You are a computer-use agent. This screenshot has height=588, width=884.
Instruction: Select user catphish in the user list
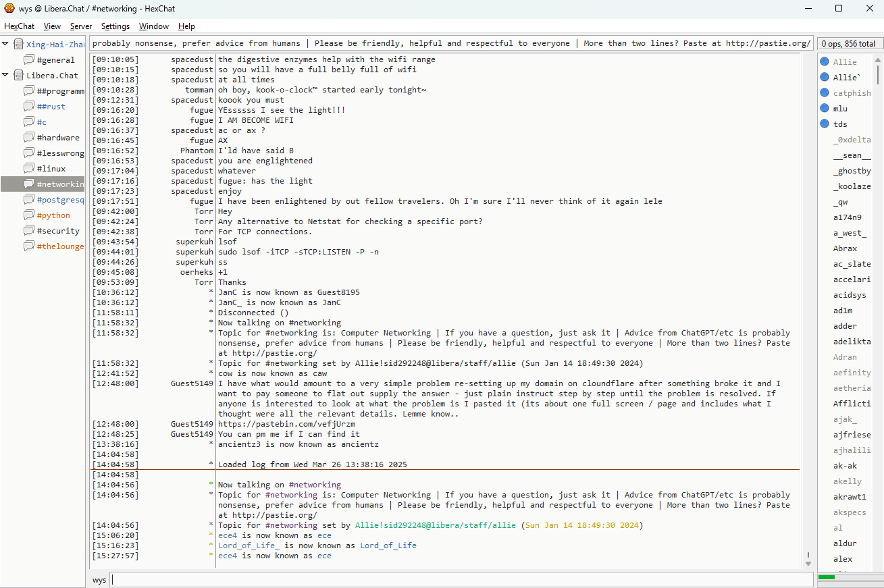[852, 93]
